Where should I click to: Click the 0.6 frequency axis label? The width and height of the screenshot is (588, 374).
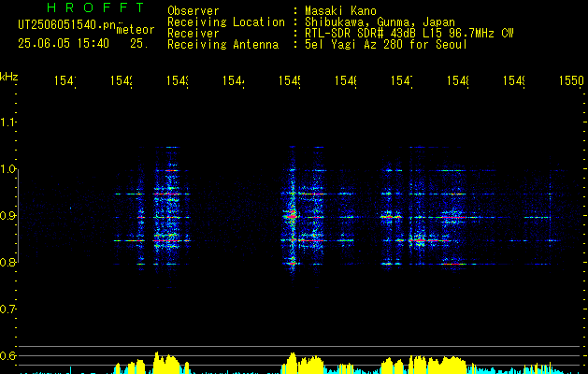[x=7, y=355]
